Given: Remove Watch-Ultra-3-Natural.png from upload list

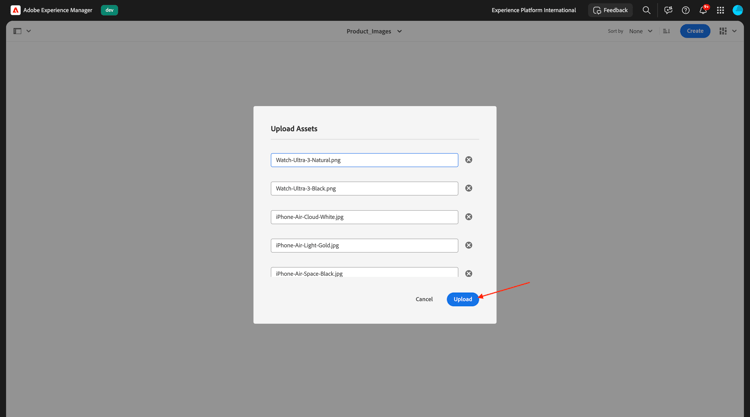Looking at the screenshot, I should 469,160.
